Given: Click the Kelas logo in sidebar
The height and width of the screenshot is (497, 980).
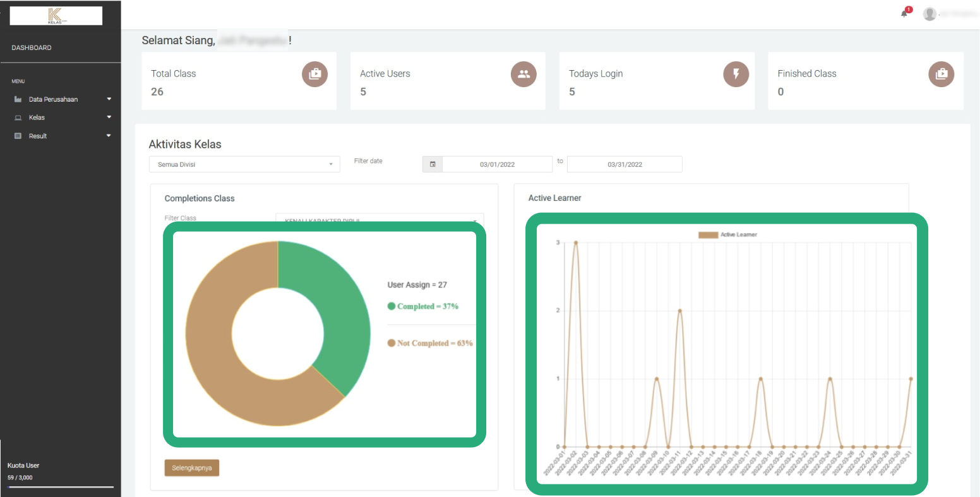Looking at the screenshot, I should click(x=56, y=16).
